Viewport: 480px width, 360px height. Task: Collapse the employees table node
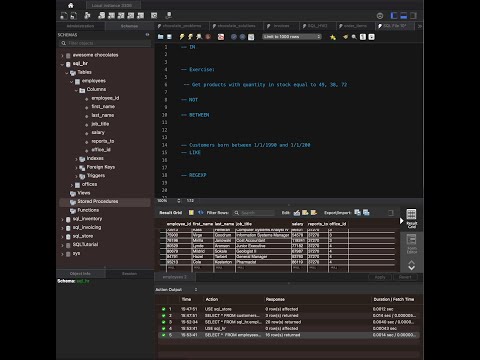72,81
